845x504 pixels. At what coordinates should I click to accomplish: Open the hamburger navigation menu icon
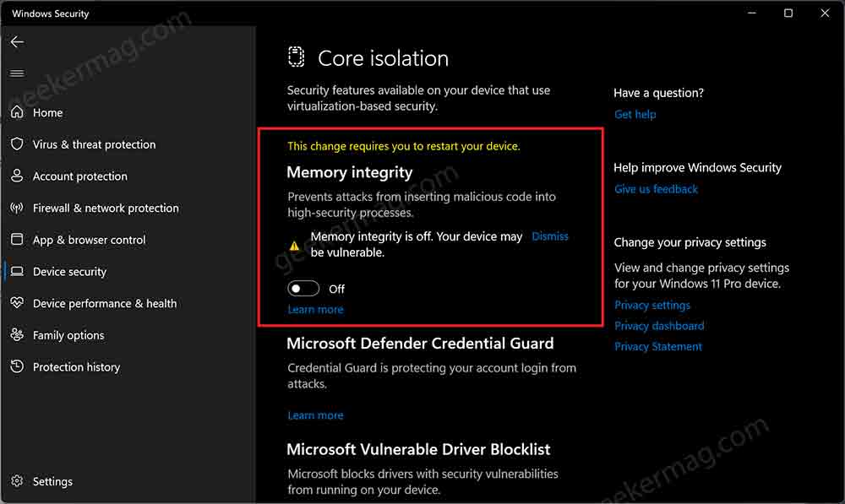tap(17, 73)
